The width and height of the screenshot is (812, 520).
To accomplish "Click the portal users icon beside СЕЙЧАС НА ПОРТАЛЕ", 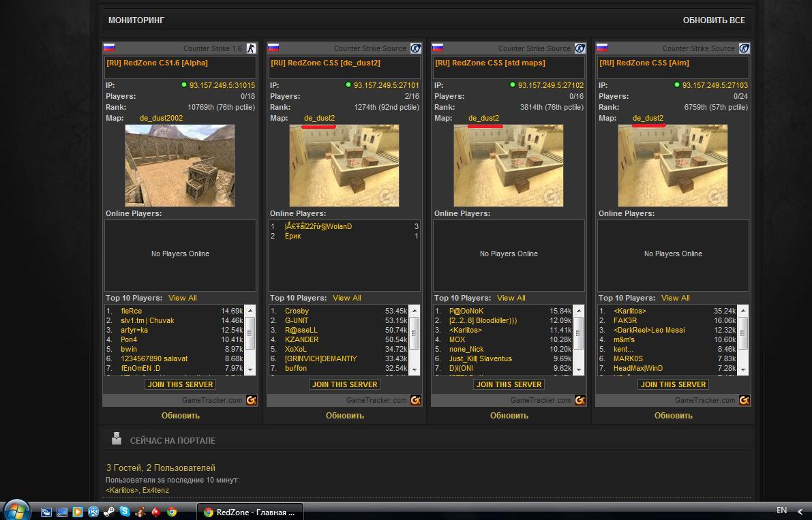I will click(x=117, y=439).
